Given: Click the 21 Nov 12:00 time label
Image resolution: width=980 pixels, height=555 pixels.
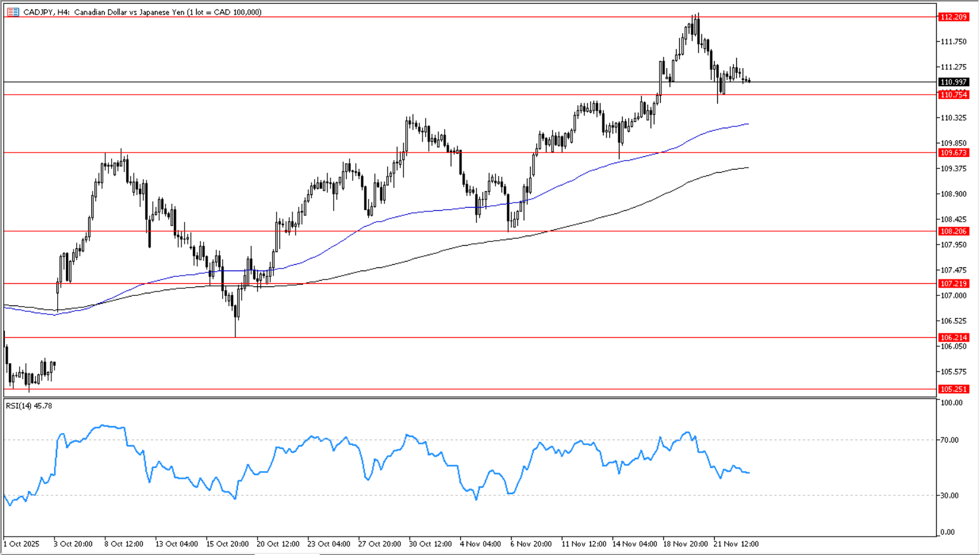Looking at the screenshot, I should point(736,544).
